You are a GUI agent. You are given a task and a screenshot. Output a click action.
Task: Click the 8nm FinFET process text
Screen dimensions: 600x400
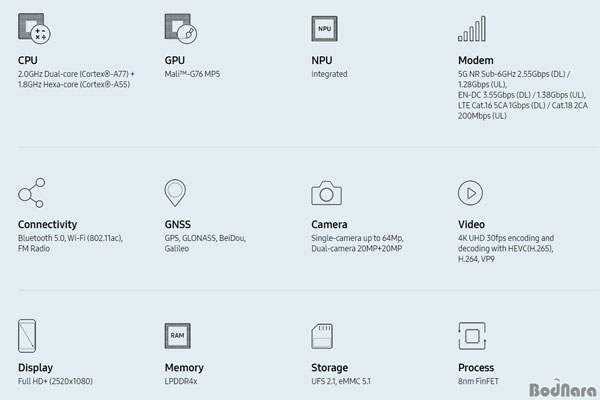[478, 381]
